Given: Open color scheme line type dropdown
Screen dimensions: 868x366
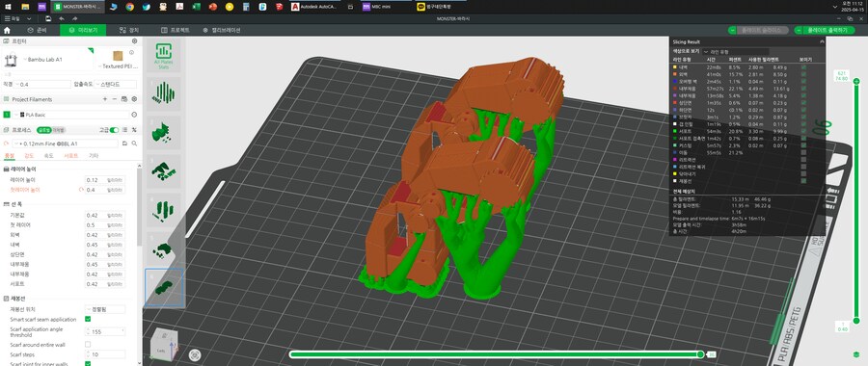Looking at the screenshot, I should coord(735,51).
